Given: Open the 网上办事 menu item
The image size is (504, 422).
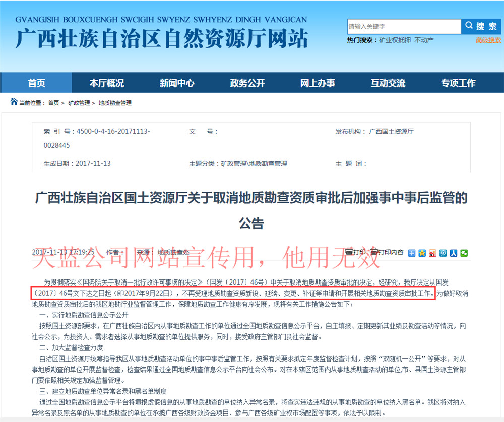Looking at the screenshot, I should point(318,83).
